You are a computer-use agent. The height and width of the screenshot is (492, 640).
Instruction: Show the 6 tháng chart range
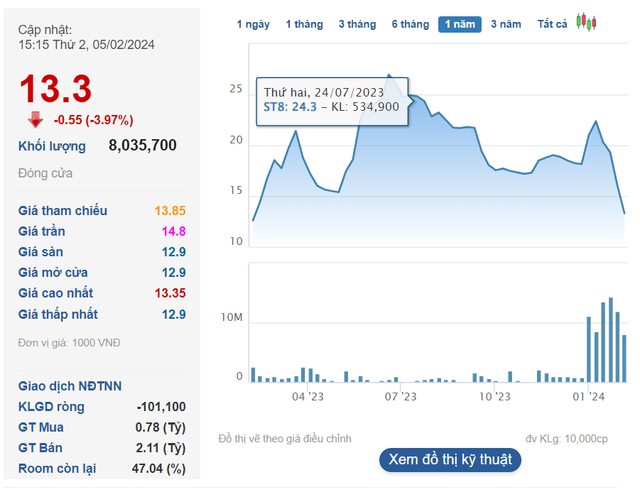(410, 24)
